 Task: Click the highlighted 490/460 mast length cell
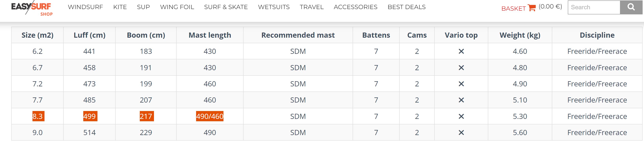pyautogui.click(x=210, y=116)
